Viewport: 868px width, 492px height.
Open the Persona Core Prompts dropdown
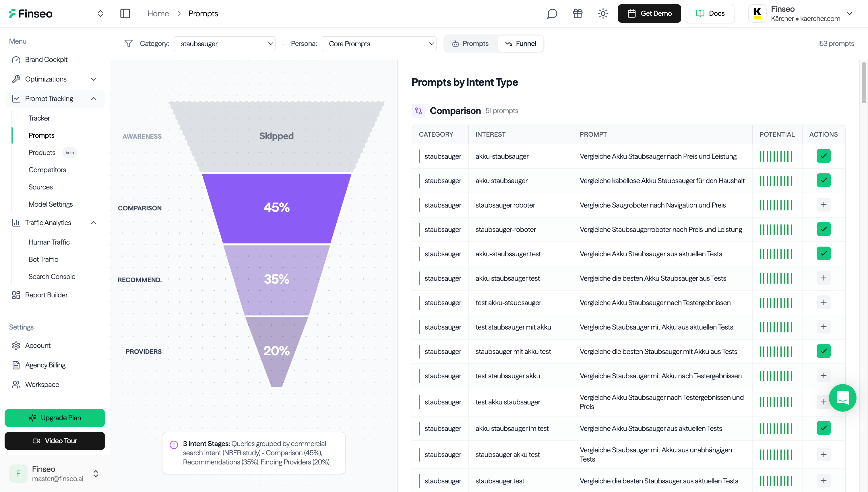(x=379, y=44)
